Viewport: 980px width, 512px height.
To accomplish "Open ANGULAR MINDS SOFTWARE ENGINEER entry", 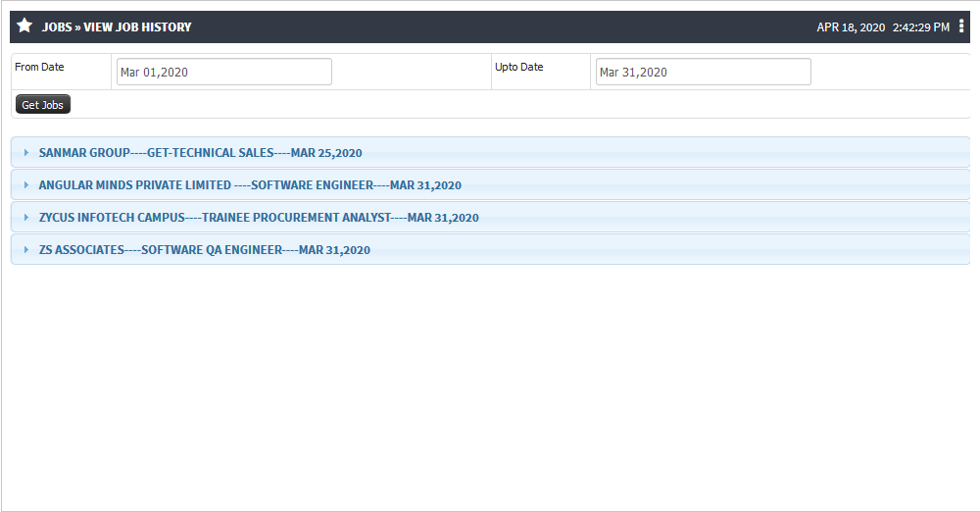I will 491,184.
